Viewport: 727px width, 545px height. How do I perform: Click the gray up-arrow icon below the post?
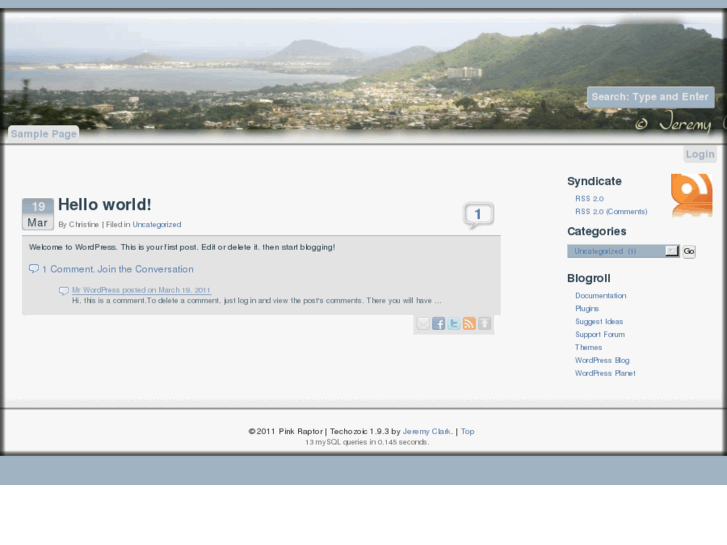[x=484, y=324]
